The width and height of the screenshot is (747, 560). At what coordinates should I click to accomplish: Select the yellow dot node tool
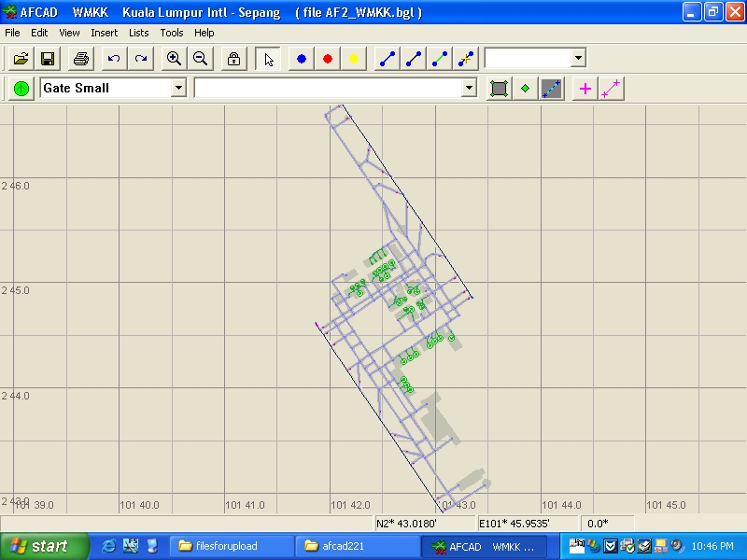point(354,59)
